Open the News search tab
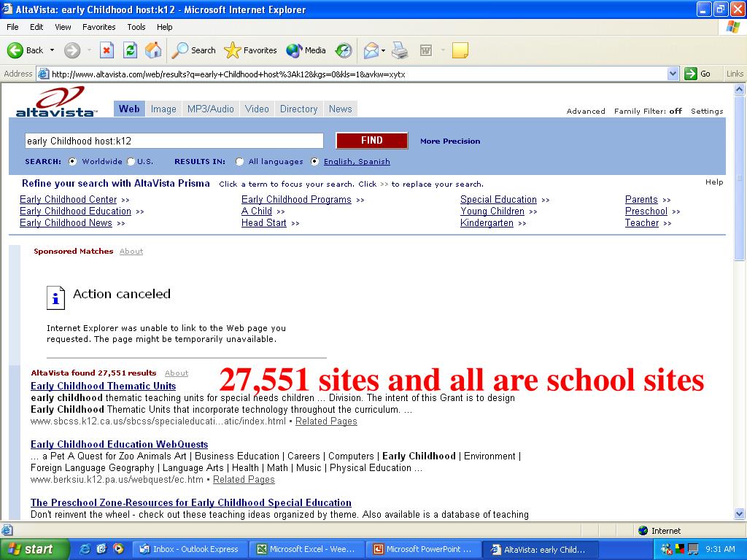 340,109
